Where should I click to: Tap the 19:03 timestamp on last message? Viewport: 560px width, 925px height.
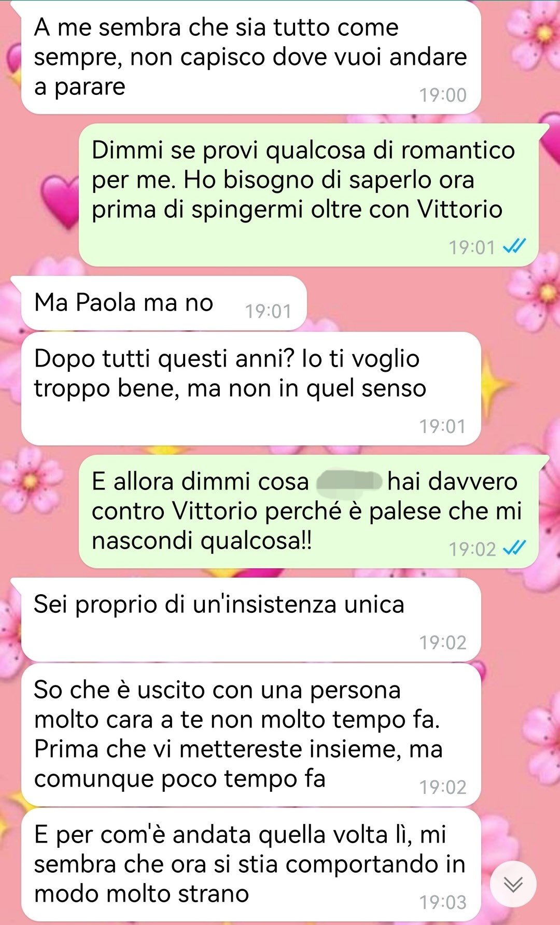point(443,902)
